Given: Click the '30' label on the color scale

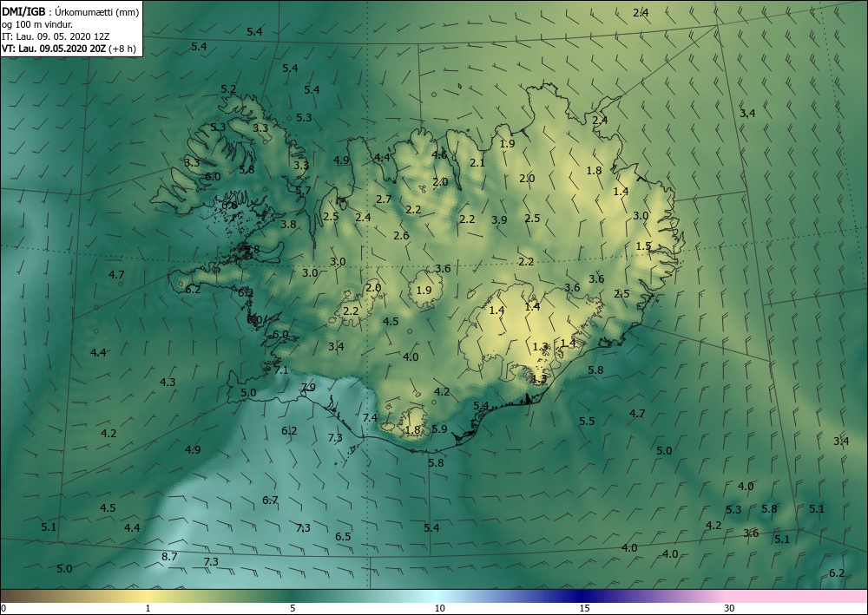Looking at the screenshot, I should (x=730, y=608).
